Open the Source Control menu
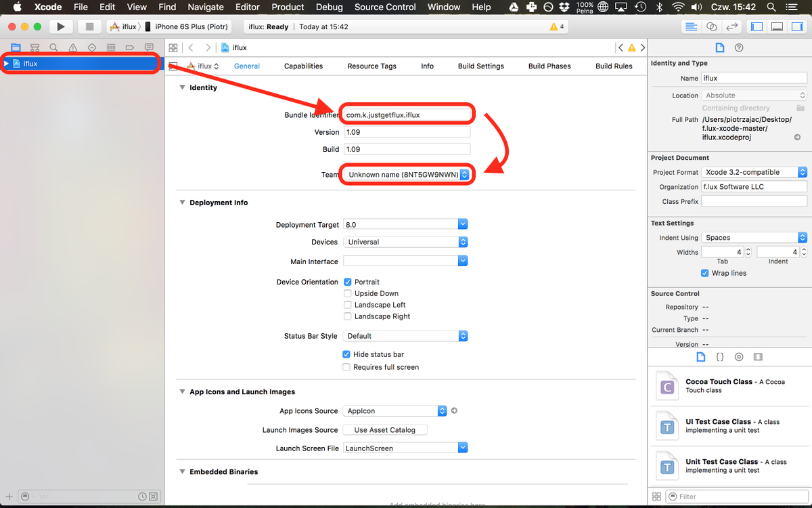812x508 pixels. [385, 7]
